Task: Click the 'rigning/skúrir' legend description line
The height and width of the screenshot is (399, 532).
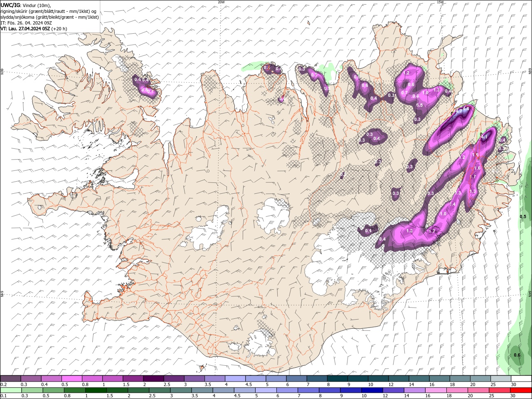Action: tap(49, 11)
